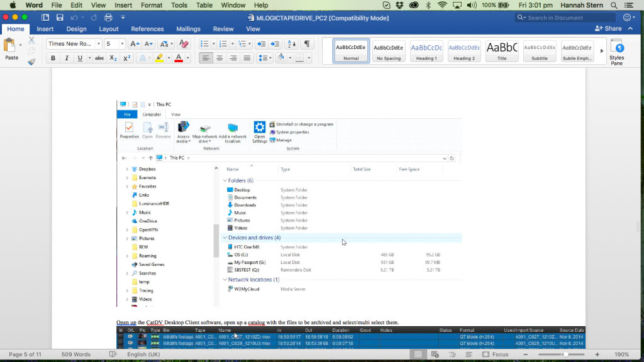Click the Search in Document field
This screenshot has width=644, height=362.
point(565,18)
